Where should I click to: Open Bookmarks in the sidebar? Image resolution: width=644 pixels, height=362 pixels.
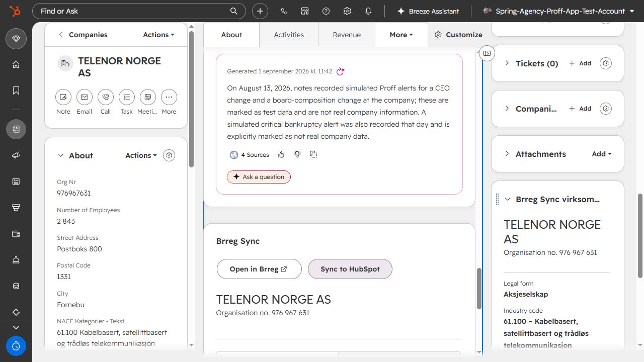[x=16, y=90]
